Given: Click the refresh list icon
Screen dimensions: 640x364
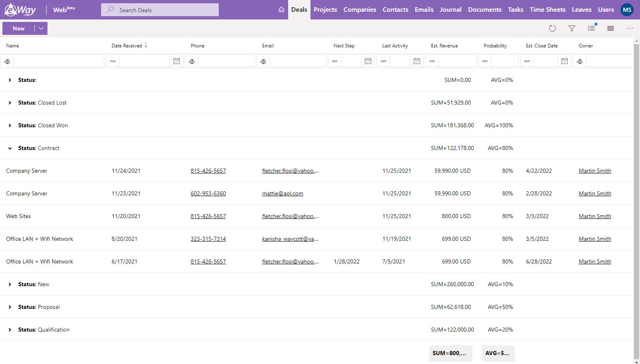Looking at the screenshot, I should tap(552, 28).
